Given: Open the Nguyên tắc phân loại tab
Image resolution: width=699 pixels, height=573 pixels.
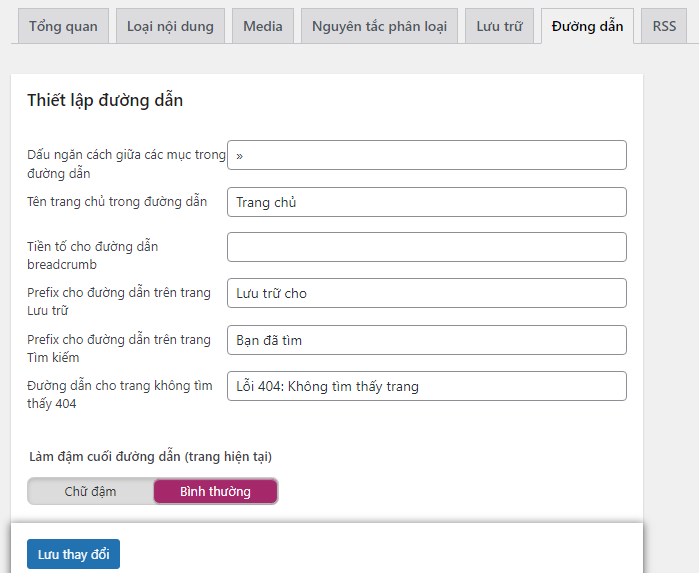Looking at the screenshot, I should point(379,26).
